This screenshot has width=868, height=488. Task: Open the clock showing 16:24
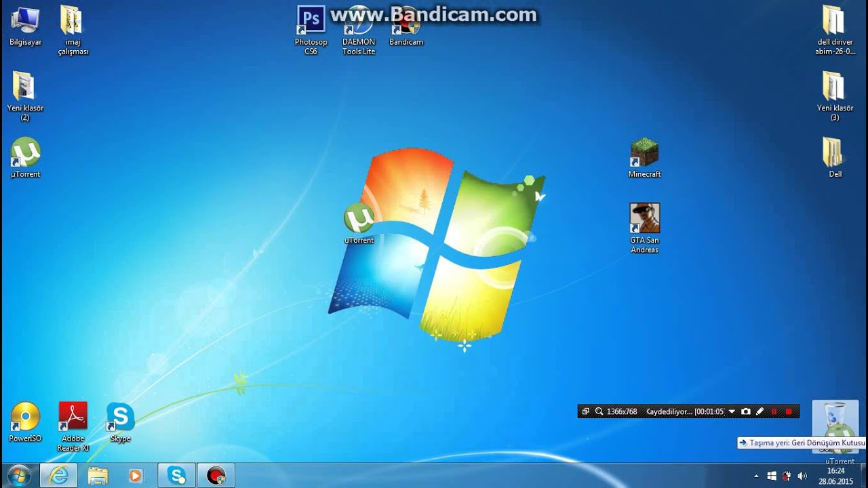coord(835,476)
